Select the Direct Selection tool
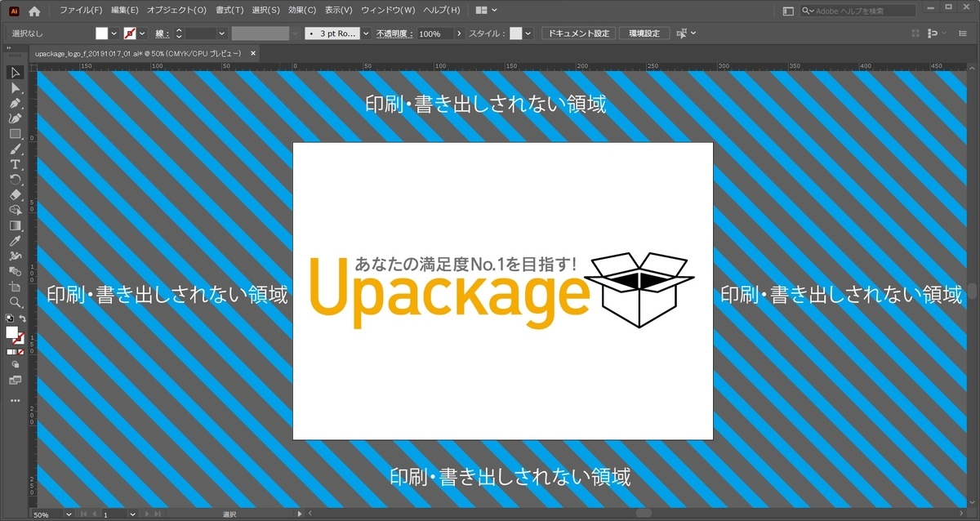Image resolution: width=980 pixels, height=521 pixels. 15,88
